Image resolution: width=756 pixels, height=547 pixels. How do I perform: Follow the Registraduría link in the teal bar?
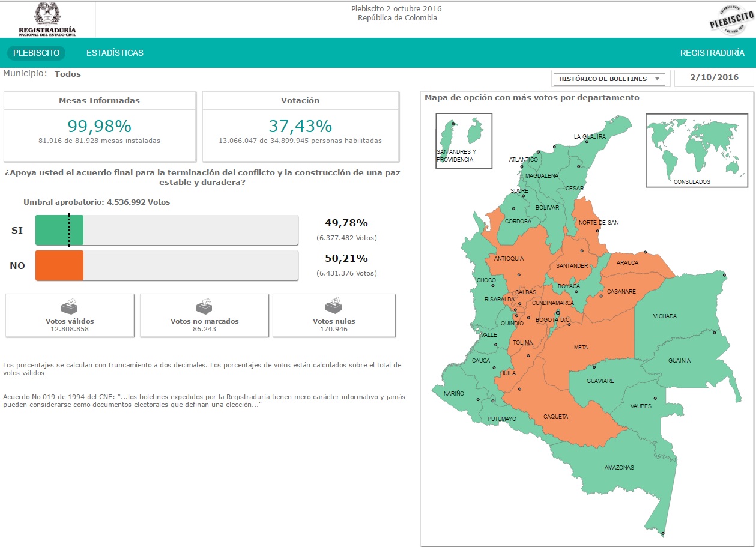(712, 53)
